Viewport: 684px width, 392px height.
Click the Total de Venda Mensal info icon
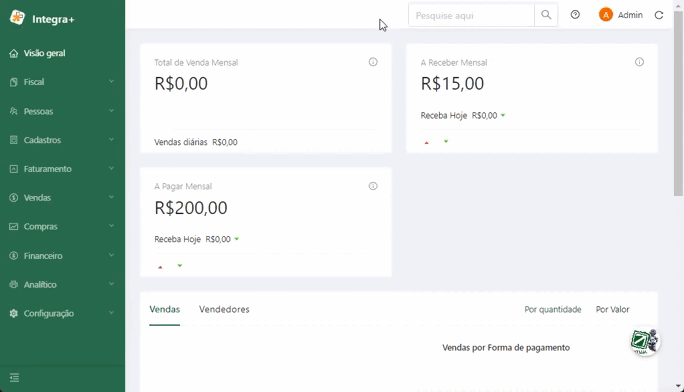click(x=373, y=62)
